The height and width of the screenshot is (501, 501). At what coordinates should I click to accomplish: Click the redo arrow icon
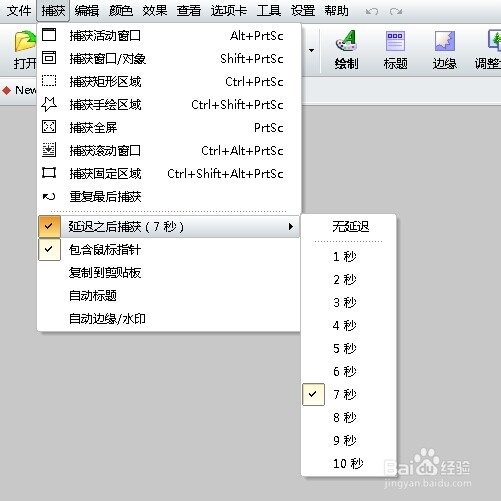pyautogui.click(x=396, y=12)
